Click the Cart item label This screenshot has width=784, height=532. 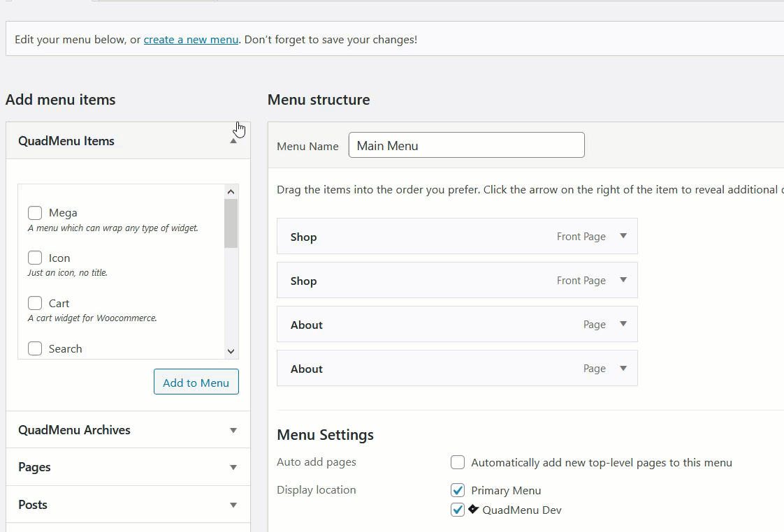pos(59,303)
